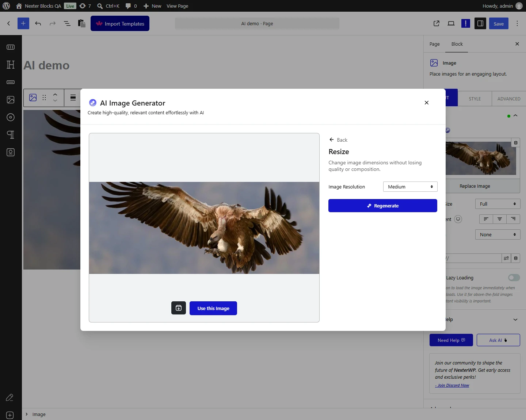The height and width of the screenshot is (420, 526).
Task: Click the exclamation mark toolbar icon
Action: tap(466, 23)
